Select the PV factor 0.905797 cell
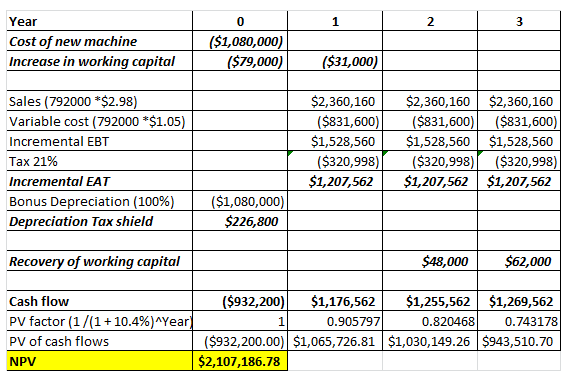Image resolution: width=578 pixels, height=381 pixels. [x=335, y=321]
